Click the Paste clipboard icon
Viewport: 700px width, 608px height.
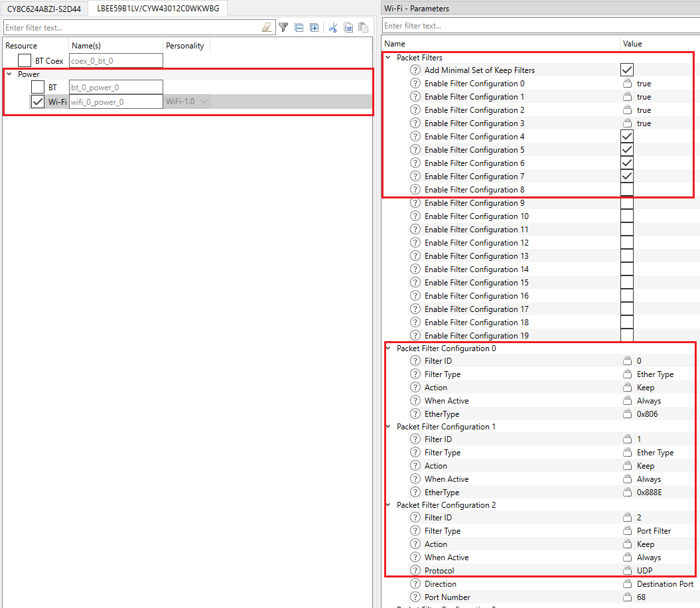click(364, 28)
